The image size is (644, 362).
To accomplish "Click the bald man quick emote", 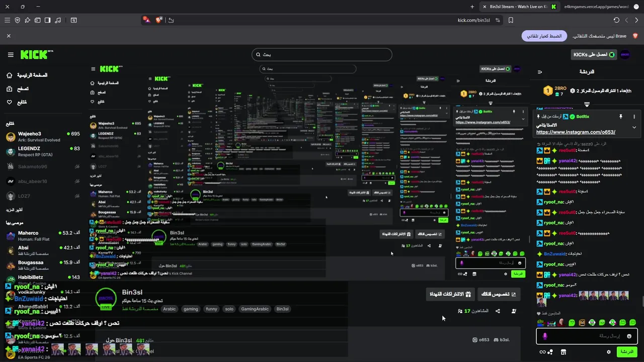I will 562,322.
